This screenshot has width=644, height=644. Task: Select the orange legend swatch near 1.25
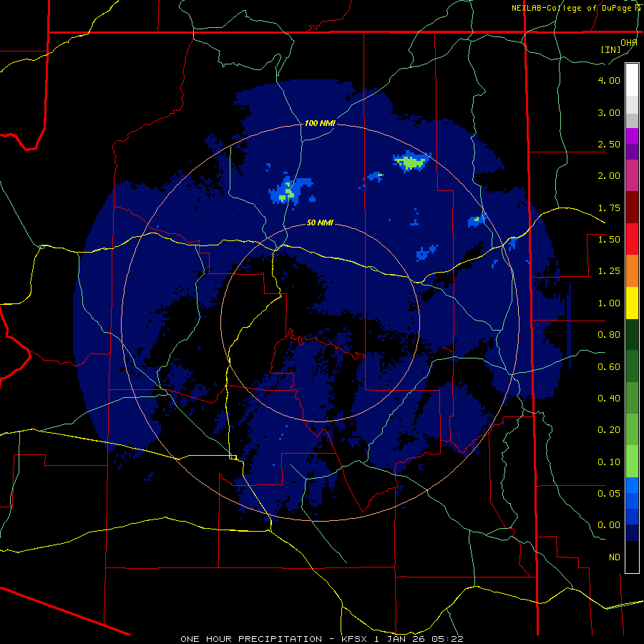pyautogui.click(x=632, y=271)
